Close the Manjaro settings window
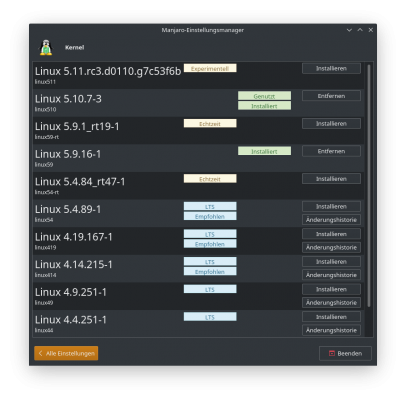The image size is (406, 400). [371, 30]
